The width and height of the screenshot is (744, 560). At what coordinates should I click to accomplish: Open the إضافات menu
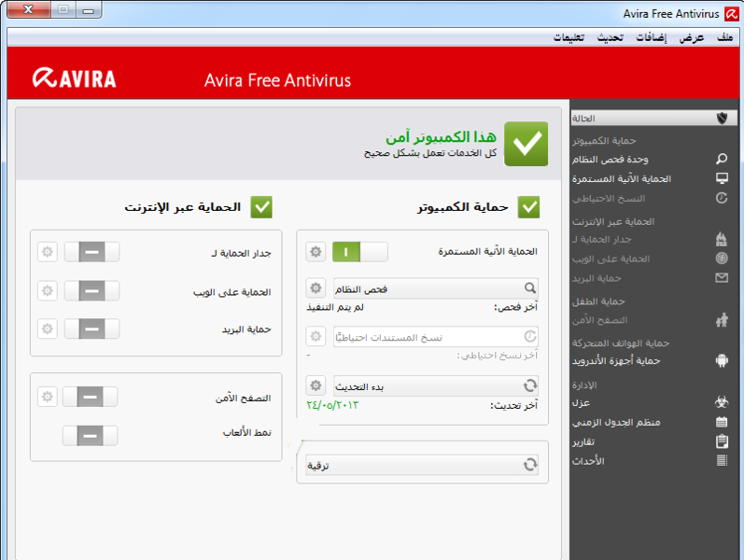[x=651, y=37]
